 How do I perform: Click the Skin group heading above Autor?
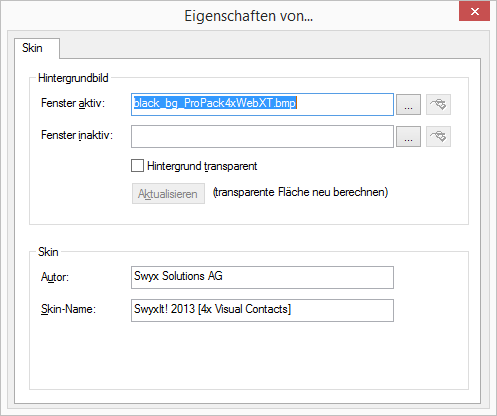tap(48, 252)
